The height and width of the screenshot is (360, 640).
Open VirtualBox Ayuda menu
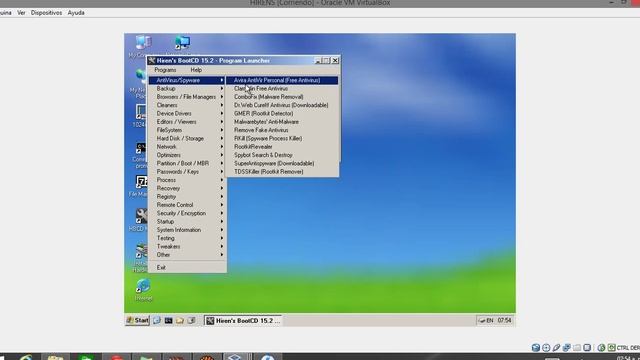(x=76, y=13)
